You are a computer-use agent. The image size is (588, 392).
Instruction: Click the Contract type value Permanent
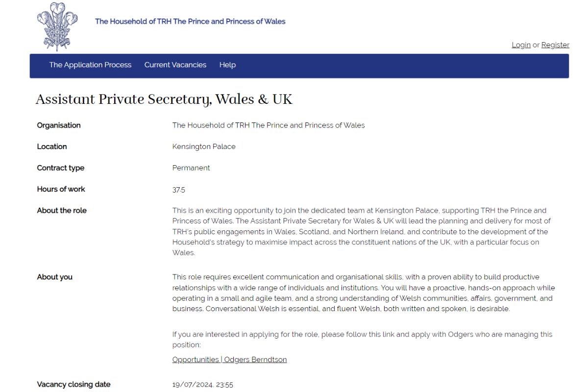click(191, 168)
